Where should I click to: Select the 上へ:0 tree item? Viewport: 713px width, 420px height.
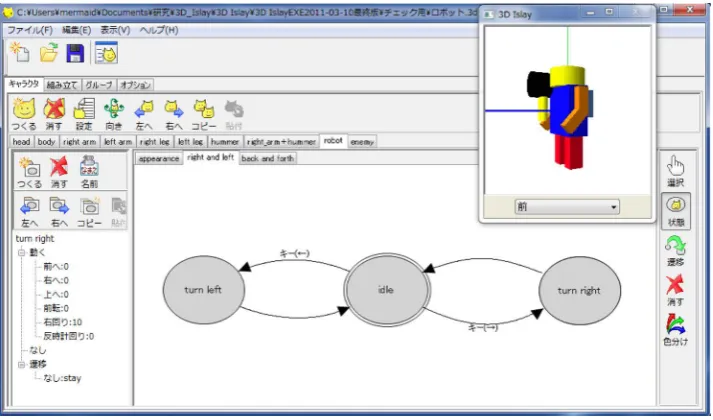click(x=56, y=295)
